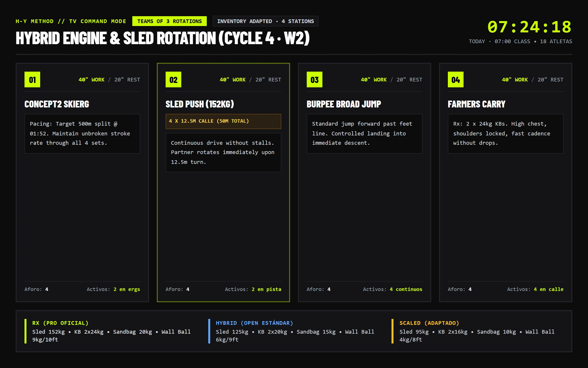
Task: Click Activos: 4 en calle
Action: 535,289
